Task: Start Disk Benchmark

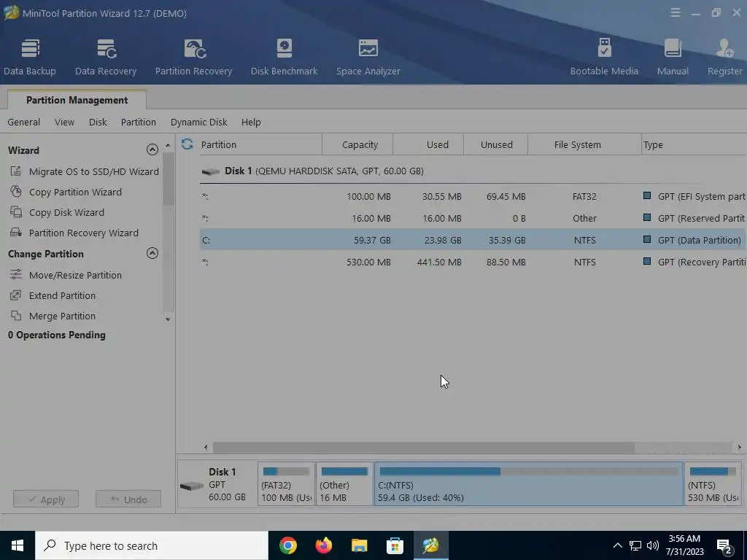Action: [285, 57]
